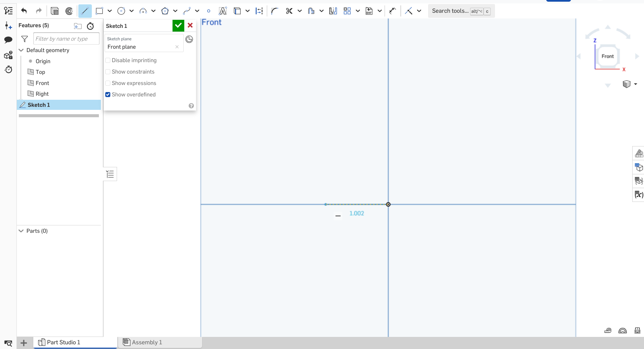Viewport: 644px width, 349px height.
Task: Click the redo arrow in toolbar
Action: coord(39,11)
